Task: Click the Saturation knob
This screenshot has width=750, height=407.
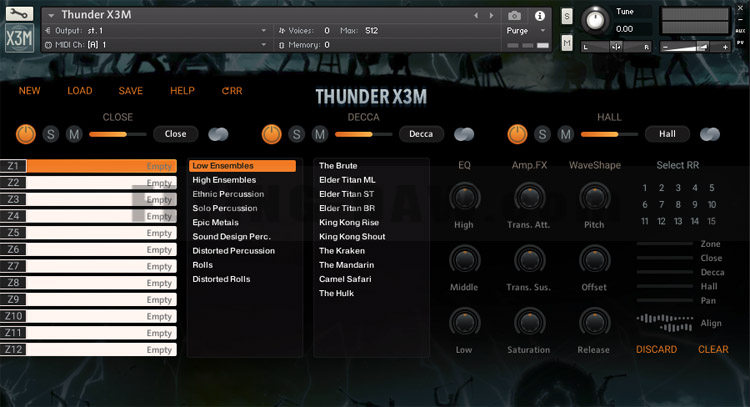Action: pyautogui.click(x=529, y=323)
